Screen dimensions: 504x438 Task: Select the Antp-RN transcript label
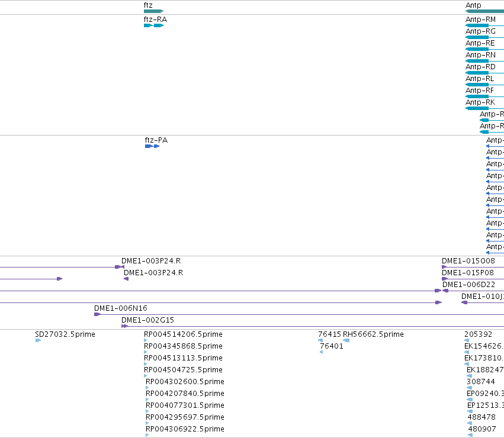480,55
